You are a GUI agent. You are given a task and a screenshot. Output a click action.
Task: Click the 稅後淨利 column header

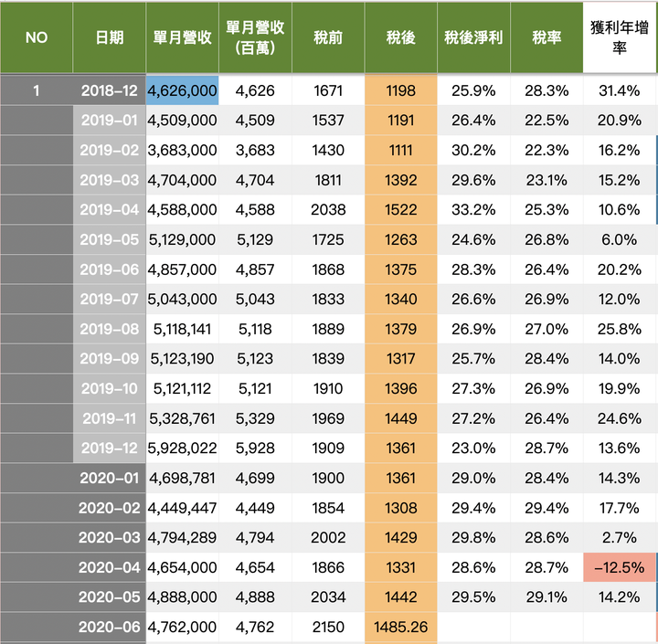[x=473, y=37]
